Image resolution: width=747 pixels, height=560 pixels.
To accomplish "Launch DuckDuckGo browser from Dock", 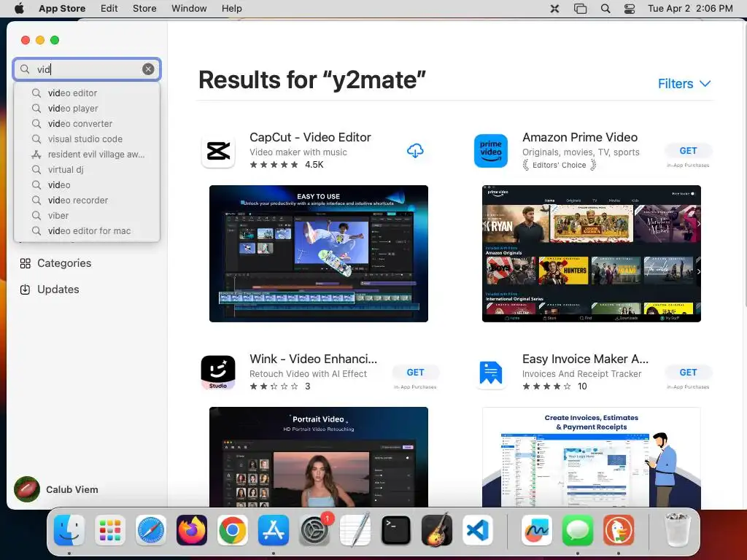I will coord(619,530).
